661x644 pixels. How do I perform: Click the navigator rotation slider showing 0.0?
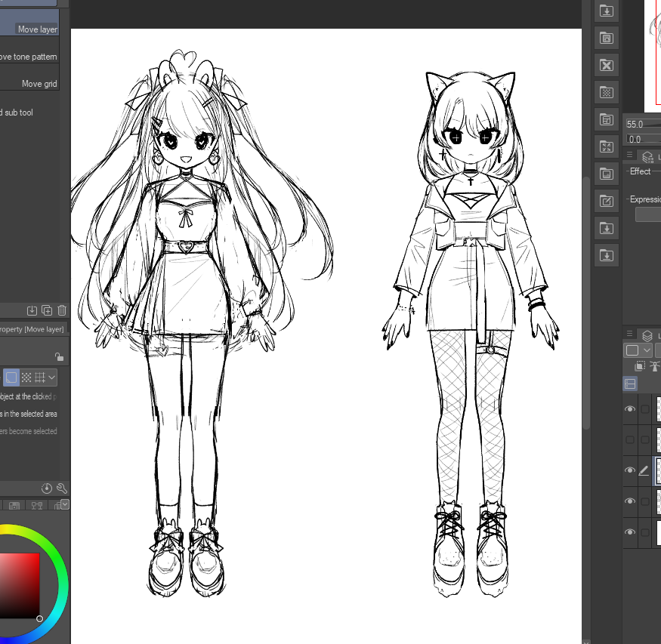tap(642, 139)
